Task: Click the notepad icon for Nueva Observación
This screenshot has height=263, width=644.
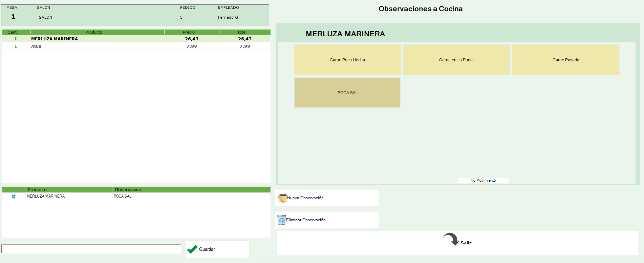Action: click(282, 198)
